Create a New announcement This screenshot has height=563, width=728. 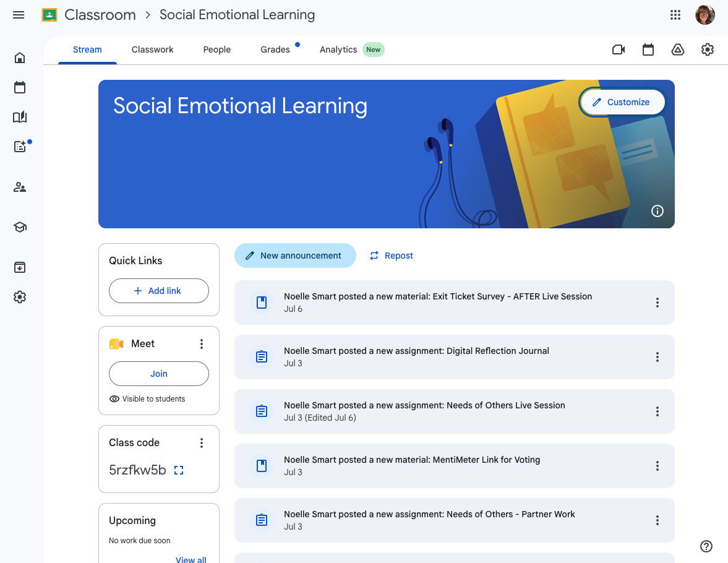[x=295, y=256]
